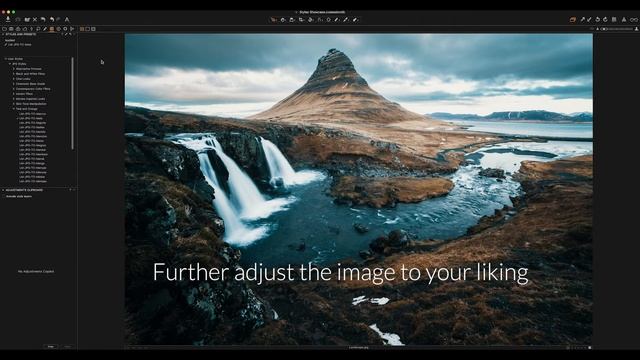Select the color picker cursor tool
Image resolution: width=640 pixels, height=360 pixels.
pos(346,20)
